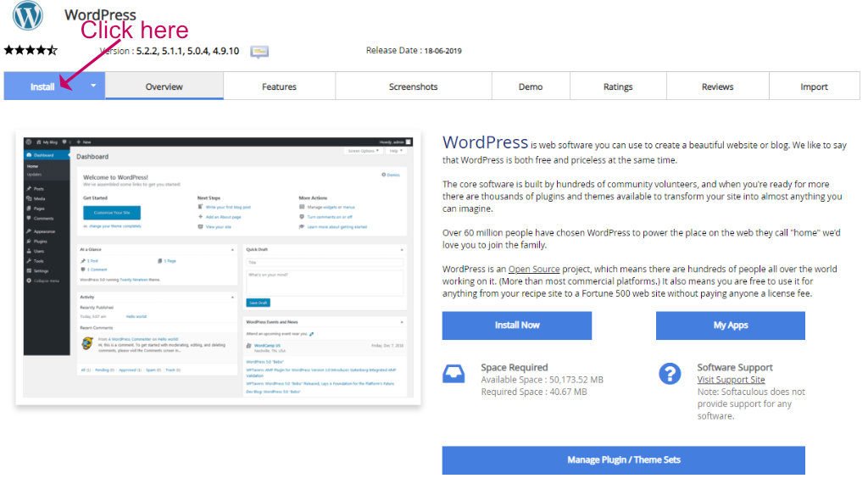Expand the Install dropdown arrow
868x484 pixels.
pos(93,86)
